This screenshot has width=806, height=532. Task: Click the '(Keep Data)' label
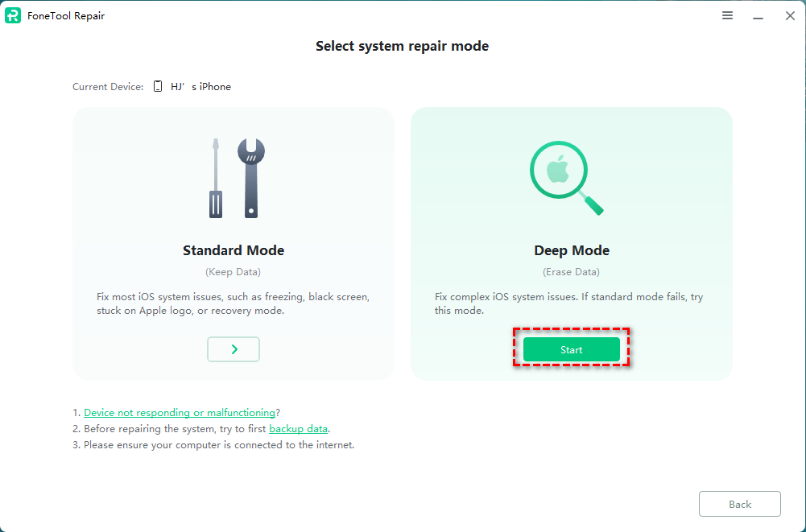pyautogui.click(x=234, y=272)
